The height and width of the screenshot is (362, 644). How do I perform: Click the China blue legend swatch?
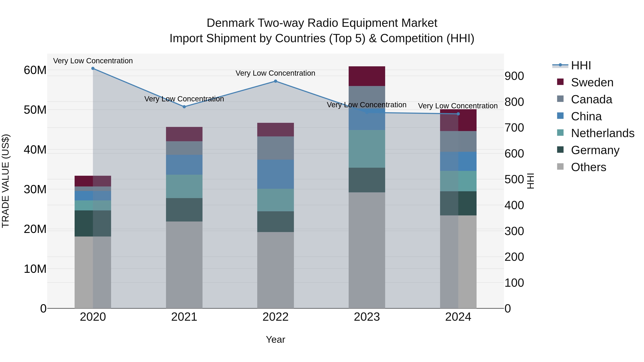click(x=560, y=116)
